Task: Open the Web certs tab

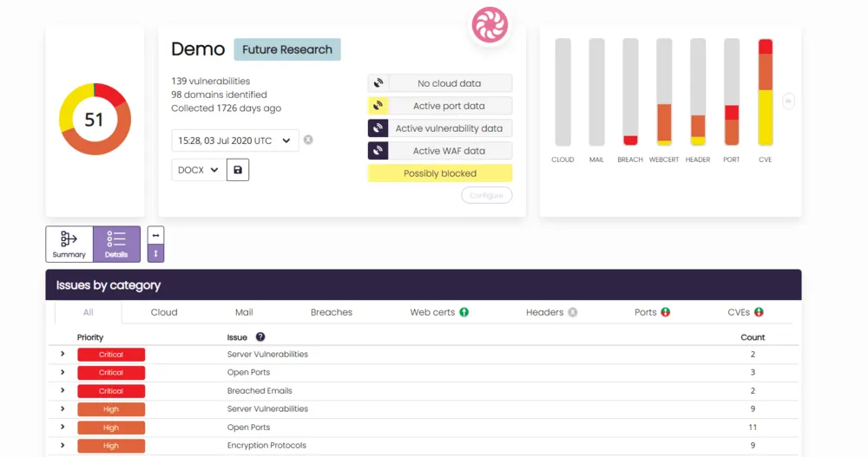Action: click(438, 312)
